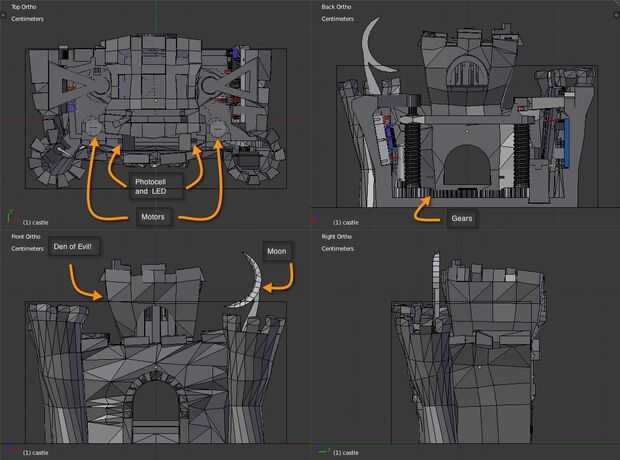Image resolution: width=620 pixels, height=460 pixels.
Task: Select the arched doorway in Front Ortho view
Action: pyautogui.click(x=155, y=399)
